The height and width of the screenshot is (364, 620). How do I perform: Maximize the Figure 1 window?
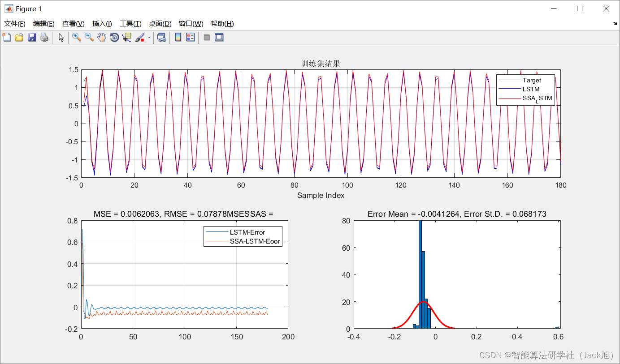click(580, 9)
